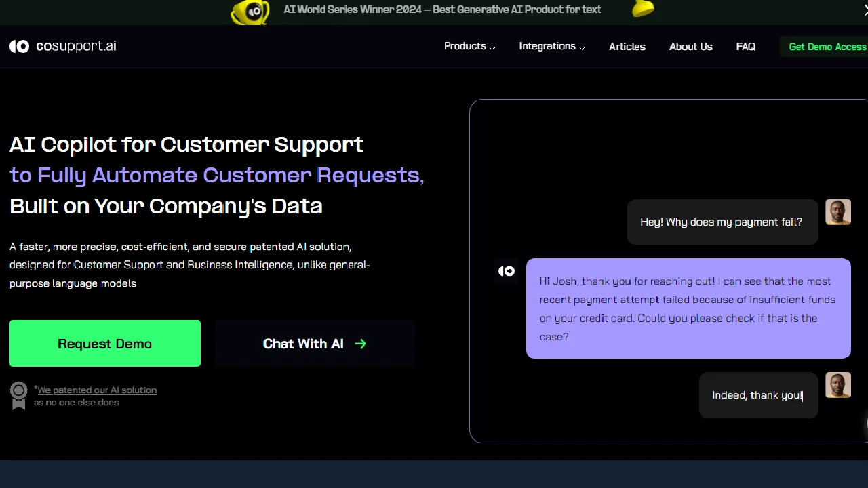
Task: Select Josh's avatar beside the thank you message
Action: click(x=838, y=385)
